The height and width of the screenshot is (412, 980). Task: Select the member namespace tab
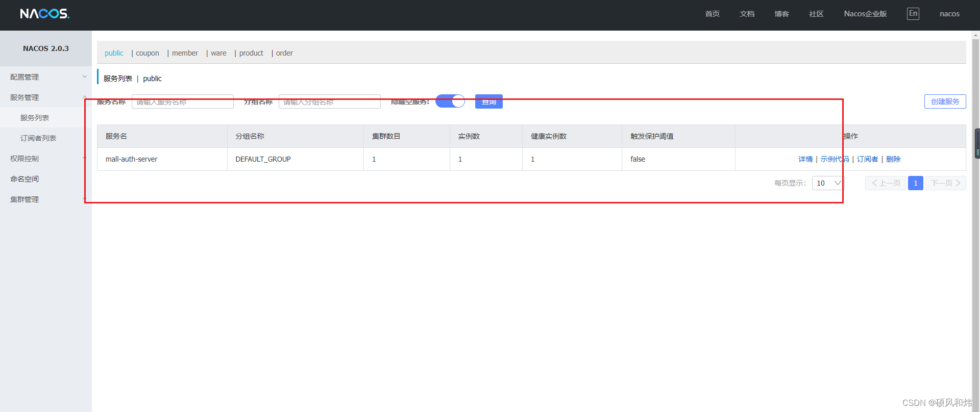tap(185, 53)
